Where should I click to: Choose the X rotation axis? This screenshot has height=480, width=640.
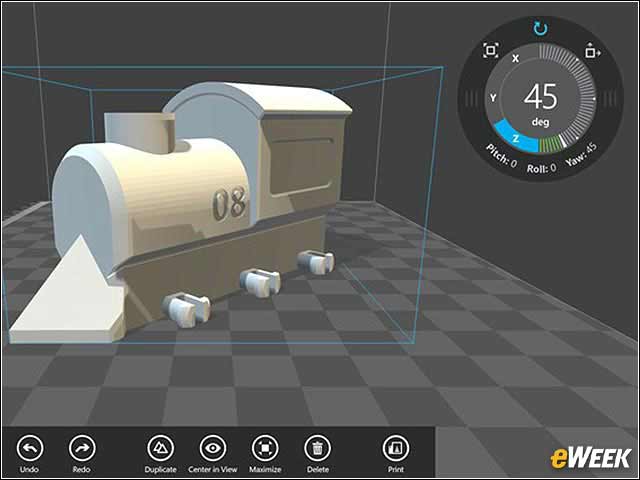(x=516, y=59)
